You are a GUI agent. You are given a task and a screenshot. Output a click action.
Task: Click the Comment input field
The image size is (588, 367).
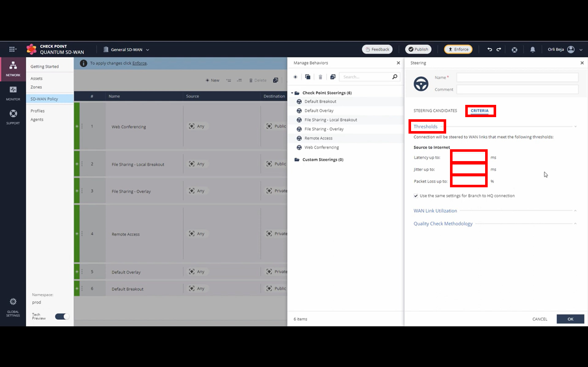(517, 89)
